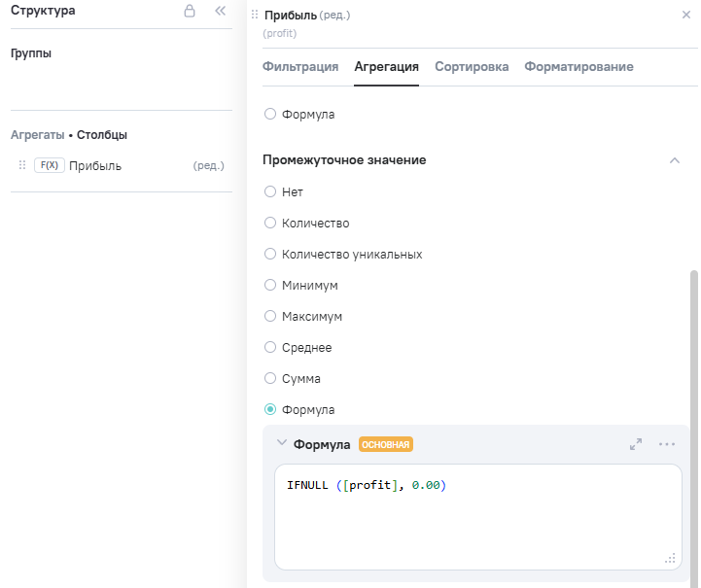This screenshot has width=701, height=588.
Task: Collapse the Формула ОСНОВНАЯ block chevron
Action: pos(282,443)
